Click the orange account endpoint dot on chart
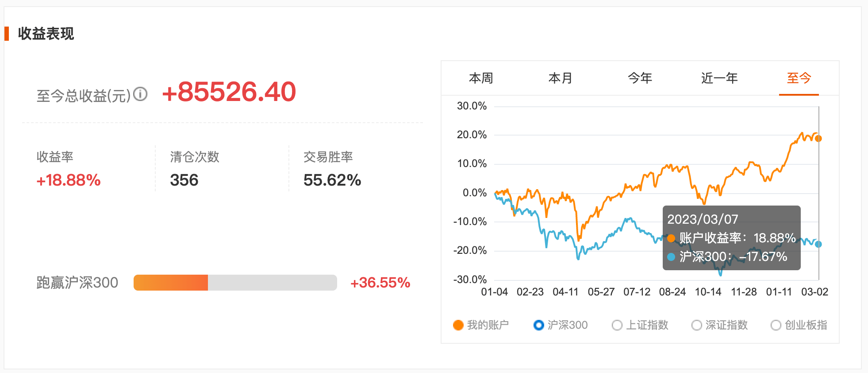 818,139
